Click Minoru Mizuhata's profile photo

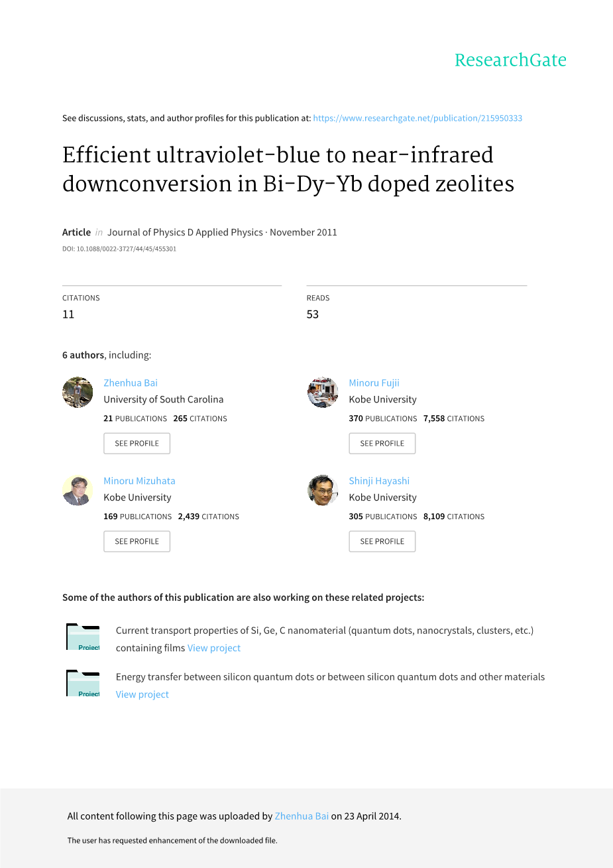[78, 491]
